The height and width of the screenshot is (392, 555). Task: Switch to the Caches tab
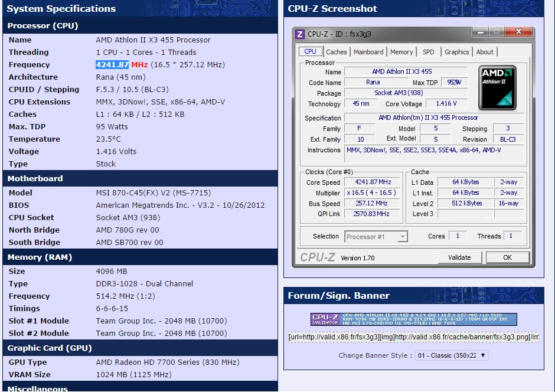337,52
